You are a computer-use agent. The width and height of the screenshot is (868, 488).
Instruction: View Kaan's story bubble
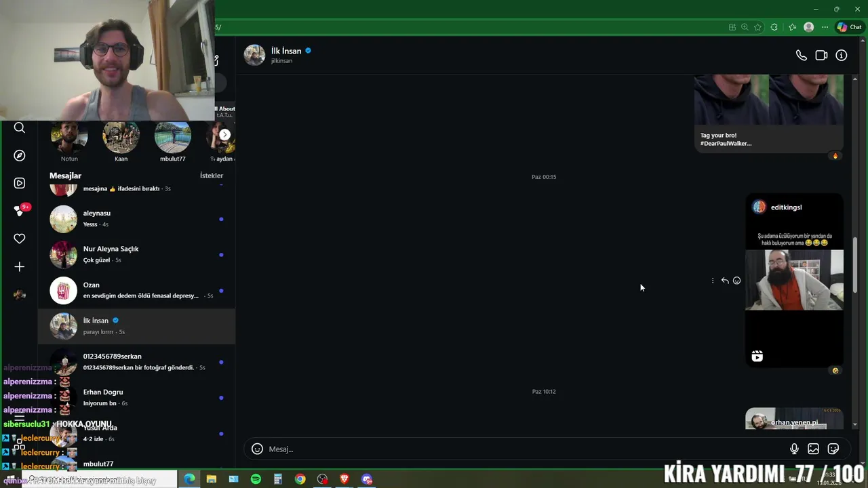tap(121, 138)
